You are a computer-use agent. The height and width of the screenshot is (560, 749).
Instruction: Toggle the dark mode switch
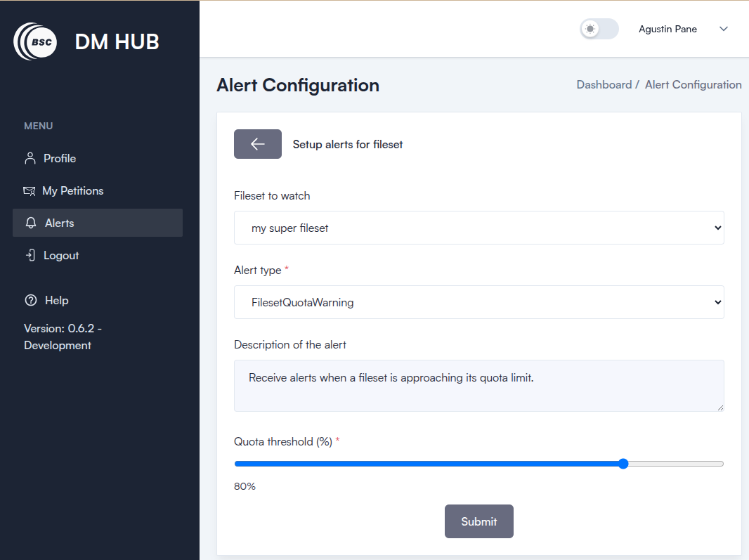pyautogui.click(x=599, y=29)
